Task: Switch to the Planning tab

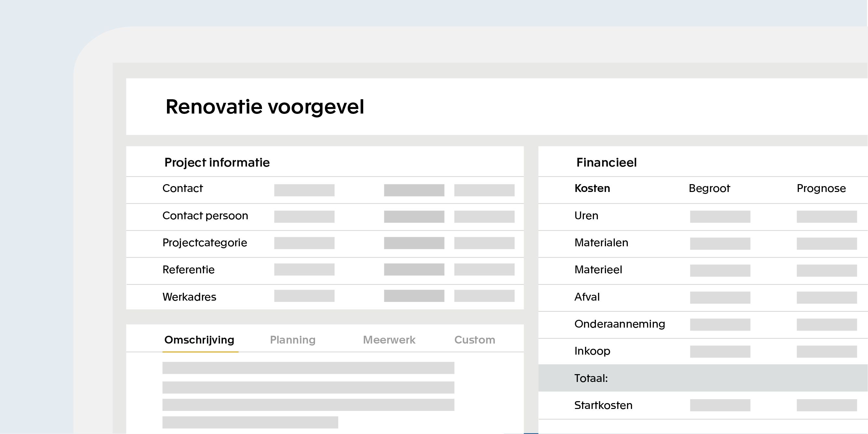Action: tap(293, 340)
